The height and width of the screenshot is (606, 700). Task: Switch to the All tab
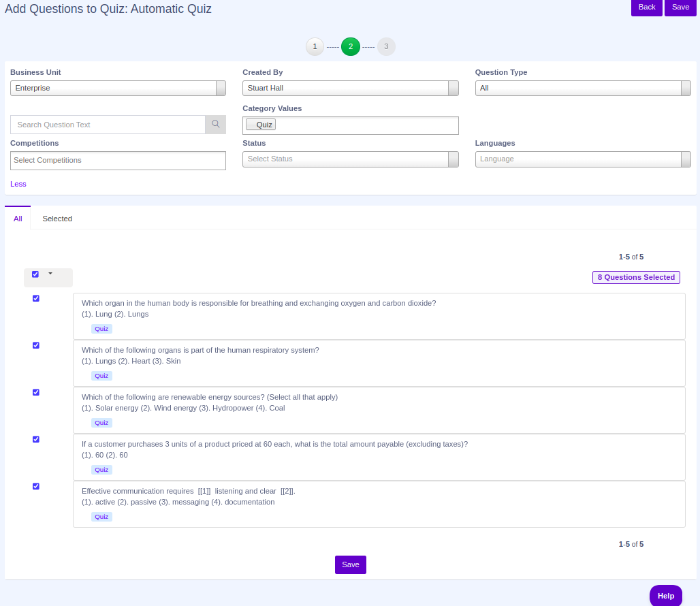pos(18,219)
